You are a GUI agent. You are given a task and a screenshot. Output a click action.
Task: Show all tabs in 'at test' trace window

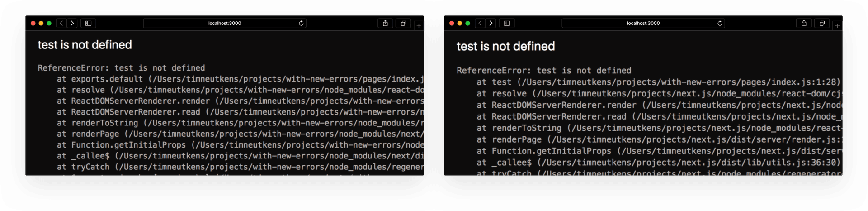tap(822, 23)
